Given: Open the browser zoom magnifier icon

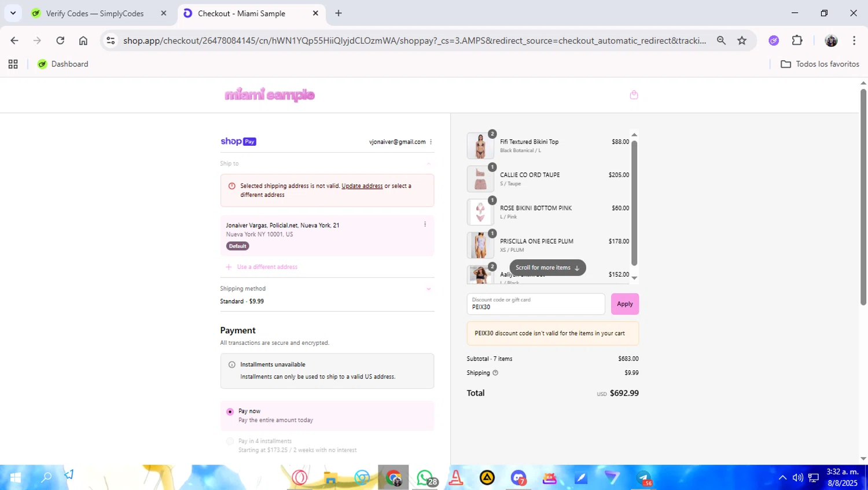Looking at the screenshot, I should point(721,40).
